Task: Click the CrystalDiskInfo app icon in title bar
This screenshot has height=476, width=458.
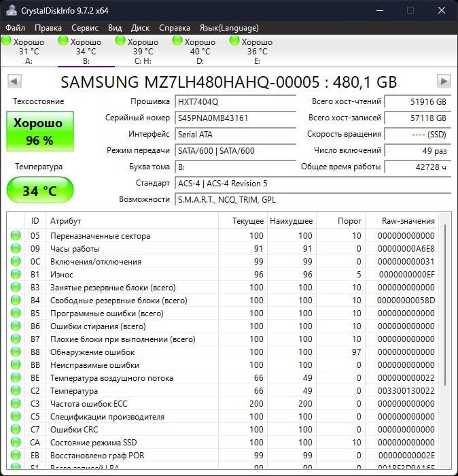Action: [11, 10]
